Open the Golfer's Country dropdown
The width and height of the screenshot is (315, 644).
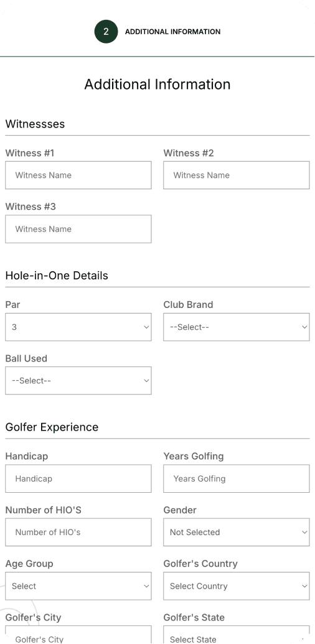click(x=236, y=586)
